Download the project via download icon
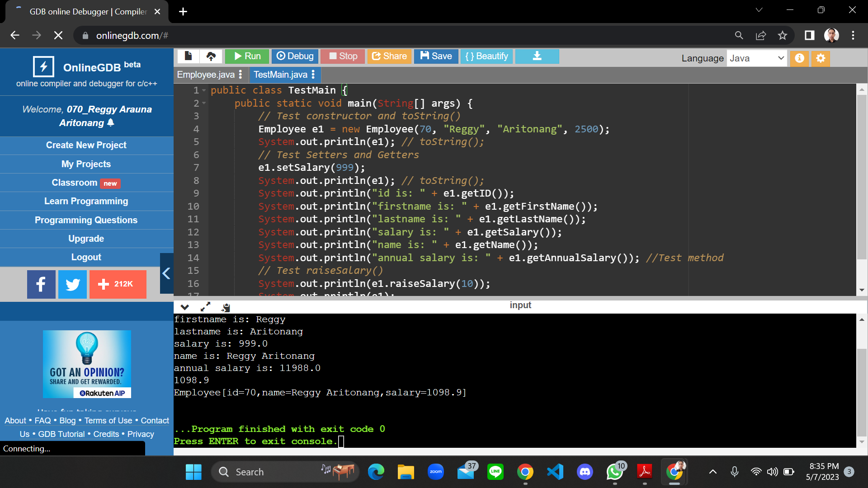 click(x=537, y=56)
